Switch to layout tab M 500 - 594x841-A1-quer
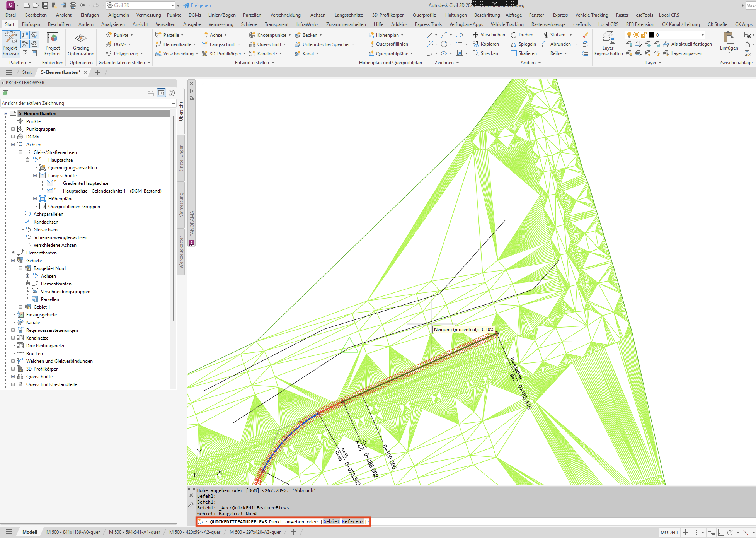756x538 pixels. 135,532
